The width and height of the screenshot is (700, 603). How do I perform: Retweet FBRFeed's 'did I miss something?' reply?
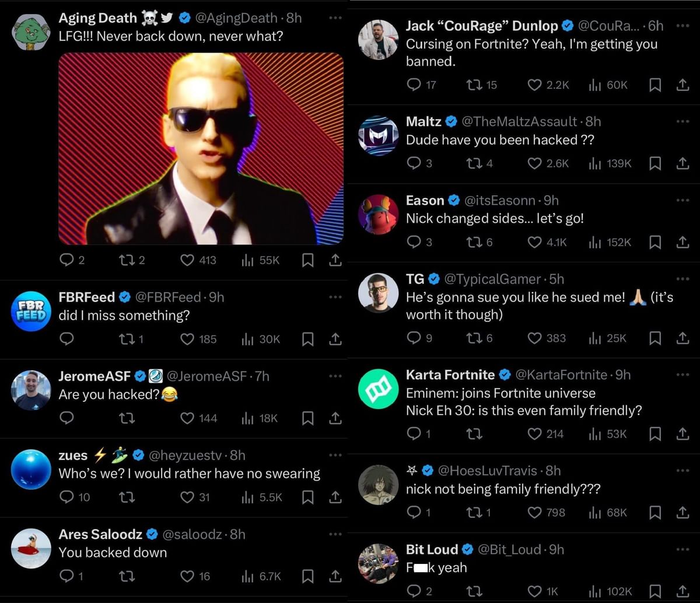point(127,339)
